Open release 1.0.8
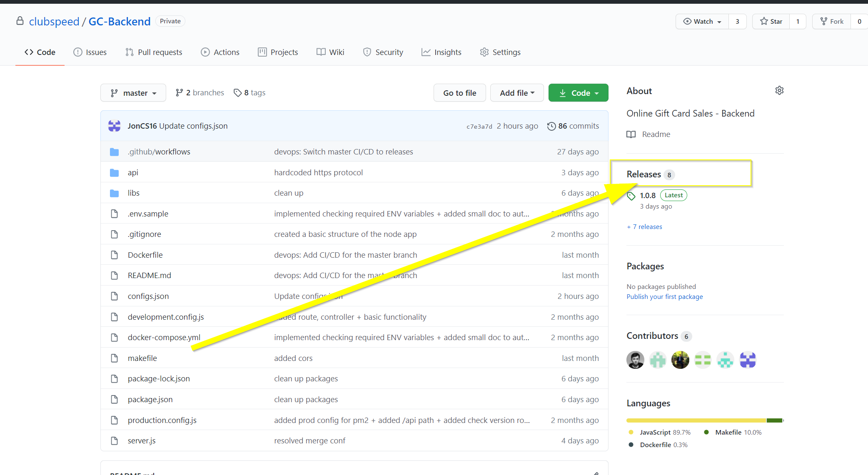Image resolution: width=868 pixels, height=475 pixels. pos(648,196)
